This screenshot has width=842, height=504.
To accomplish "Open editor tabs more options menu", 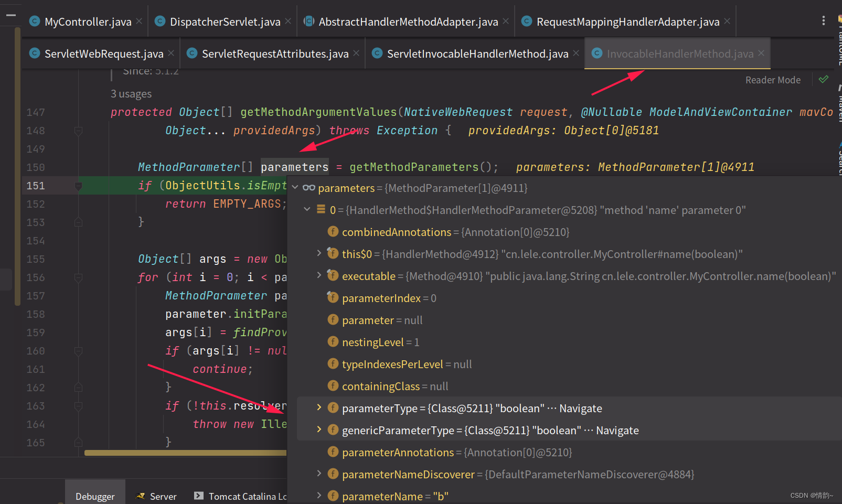I will 824,20.
